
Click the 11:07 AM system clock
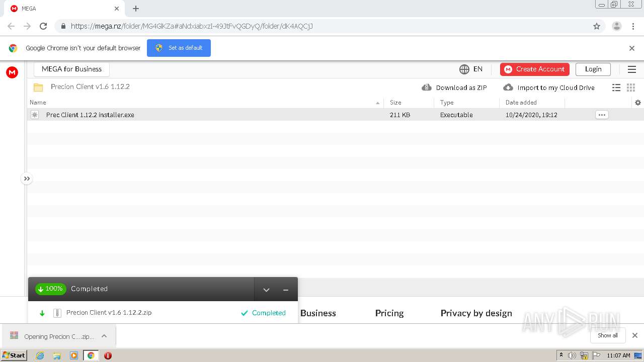tap(618, 355)
